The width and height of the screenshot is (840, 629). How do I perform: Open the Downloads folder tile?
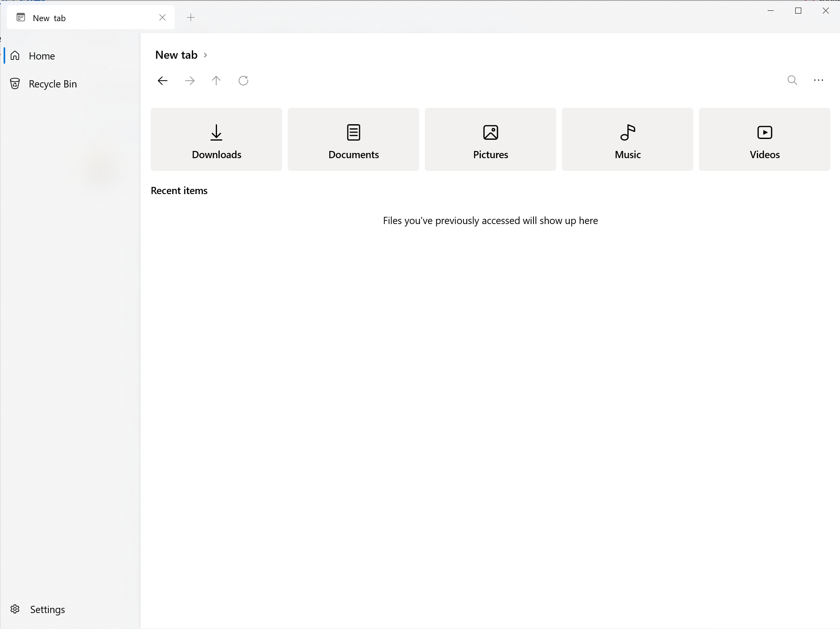(x=216, y=139)
